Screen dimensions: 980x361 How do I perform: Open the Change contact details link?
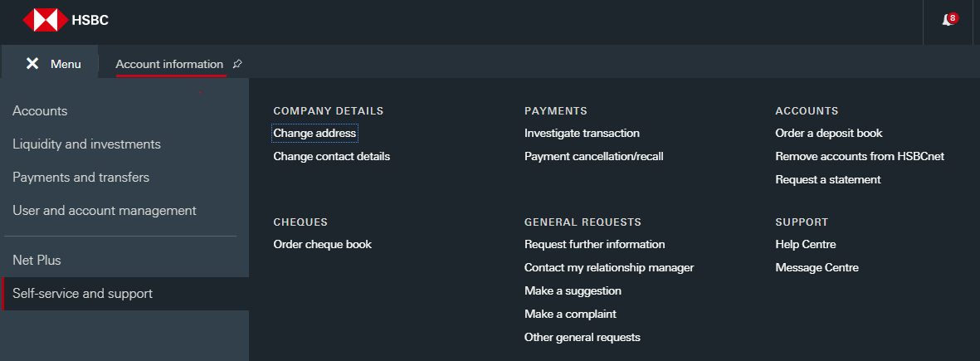332,156
